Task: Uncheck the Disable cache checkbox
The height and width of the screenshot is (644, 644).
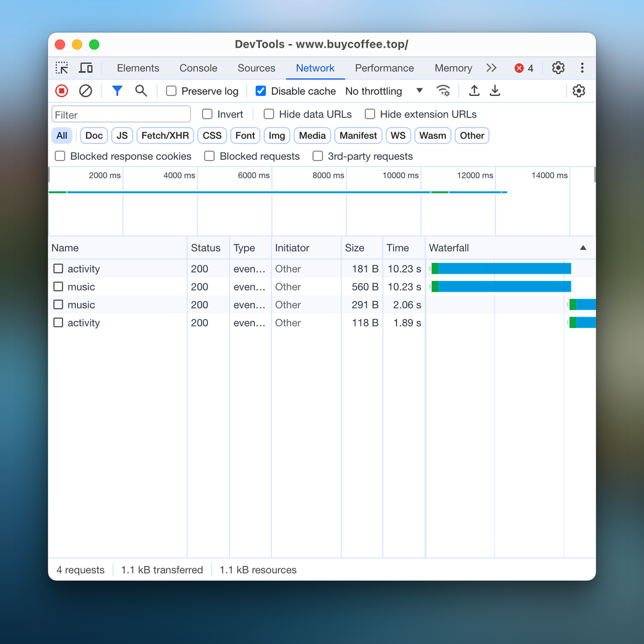Action: click(261, 91)
